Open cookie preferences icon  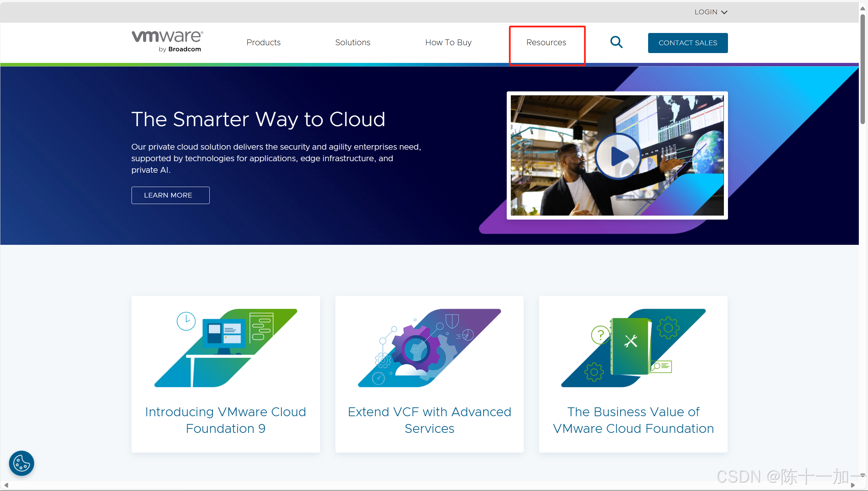21,463
